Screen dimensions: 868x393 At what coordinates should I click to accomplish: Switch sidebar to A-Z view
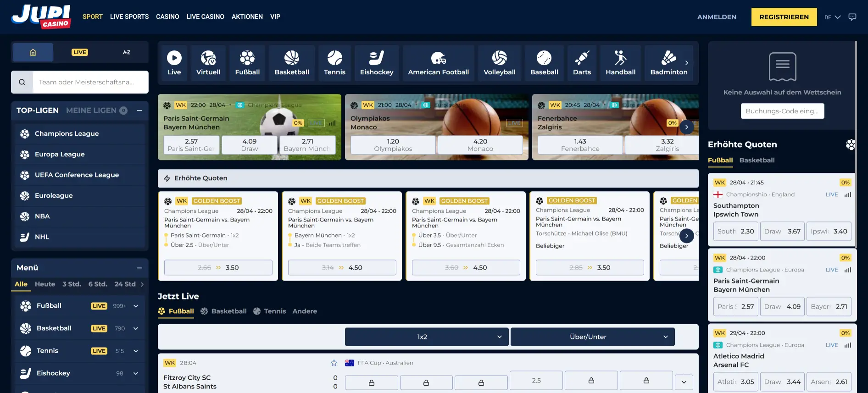point(127,52)
